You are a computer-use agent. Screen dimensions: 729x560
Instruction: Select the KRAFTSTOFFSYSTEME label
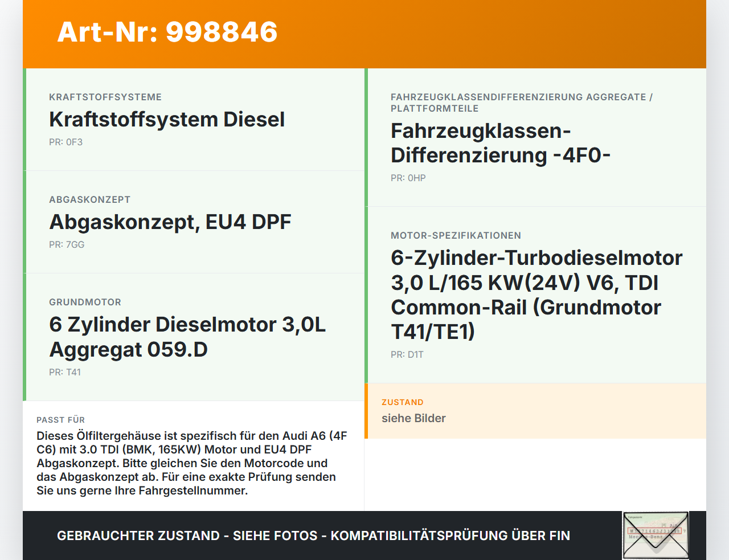coord(105,97)
